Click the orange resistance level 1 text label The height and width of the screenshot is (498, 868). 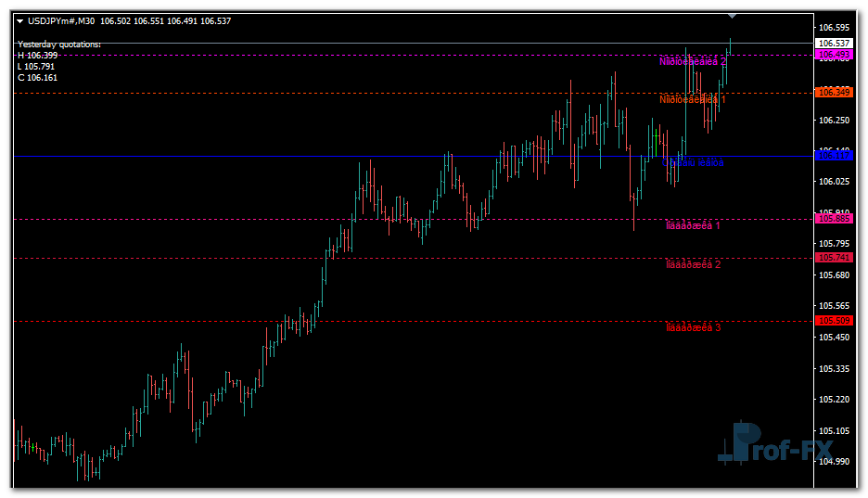[692, 99]
